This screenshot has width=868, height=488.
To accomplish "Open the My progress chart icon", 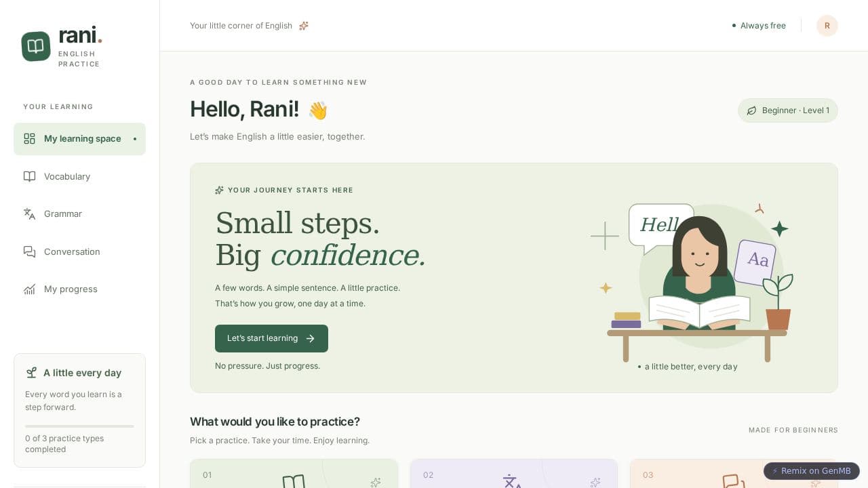I will 29,289.
